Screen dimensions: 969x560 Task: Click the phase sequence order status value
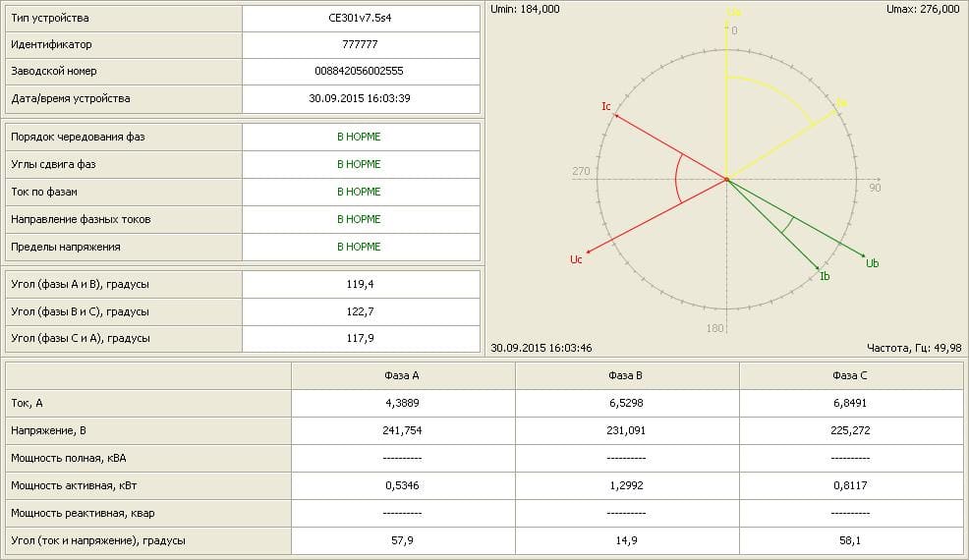pyautogui.click(x=359, y=137)
